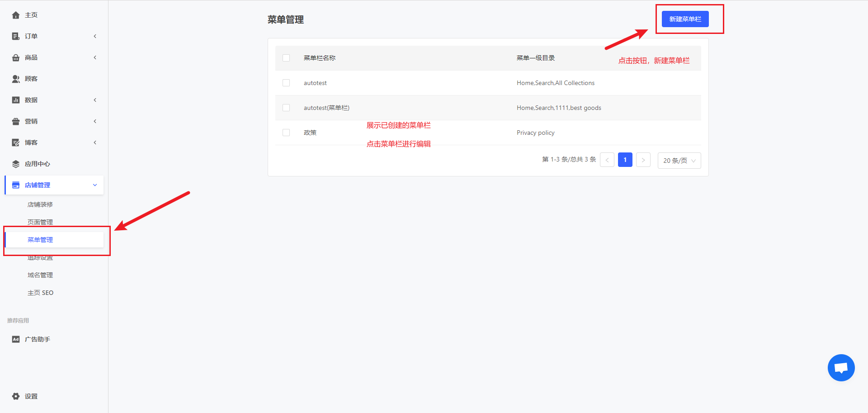Click the app center (应用中心) layers icon
Viewport: 868px width, 413px height.
pos(16,164)
